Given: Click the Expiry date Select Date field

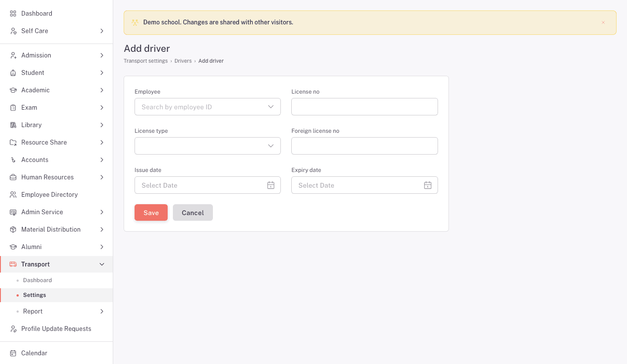Looking at the screenshot, I should pos(364,185).
